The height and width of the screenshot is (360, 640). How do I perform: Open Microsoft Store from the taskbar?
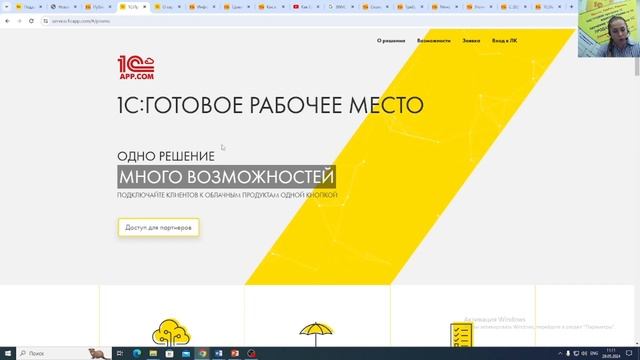169,353
